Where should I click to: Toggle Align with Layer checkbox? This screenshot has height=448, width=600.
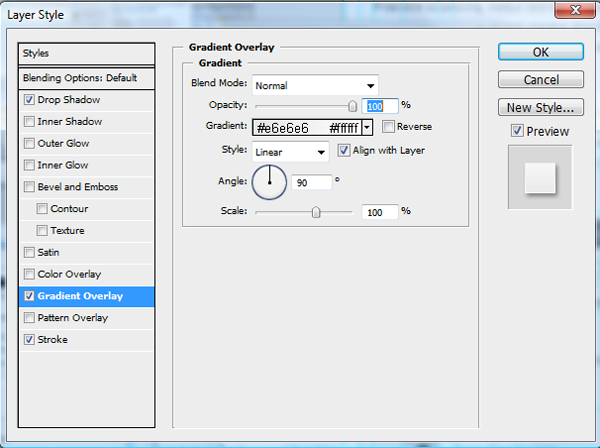[x=344, y=150]
